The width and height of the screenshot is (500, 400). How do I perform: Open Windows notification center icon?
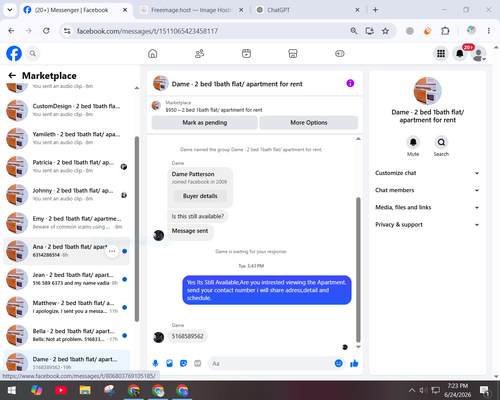[x=484, y=390]
